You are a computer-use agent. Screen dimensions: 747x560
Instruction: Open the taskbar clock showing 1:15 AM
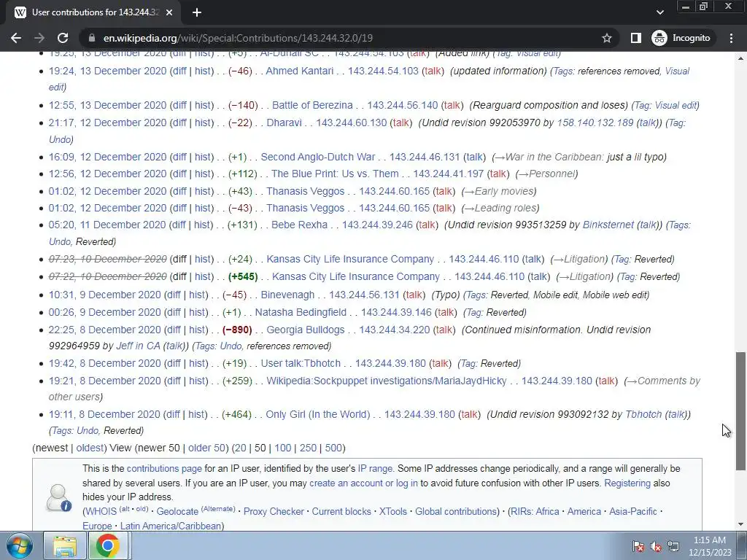pos(709,546)
